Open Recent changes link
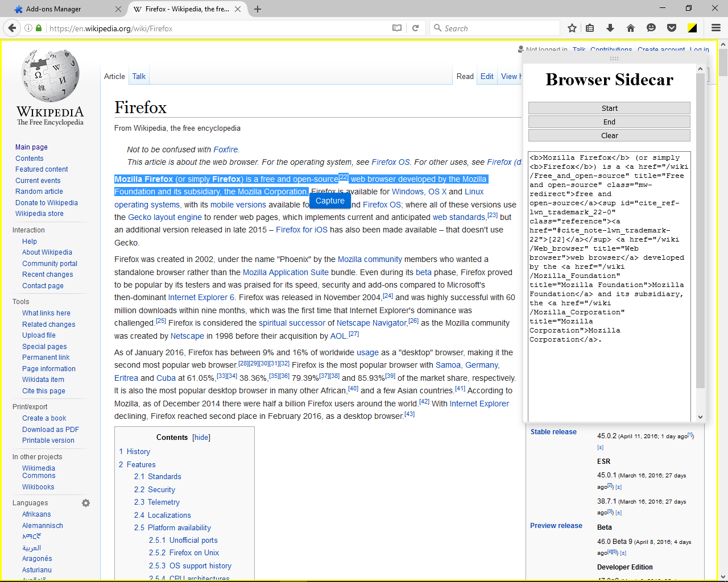The image size is (728, 582). (x=48, y=275)
